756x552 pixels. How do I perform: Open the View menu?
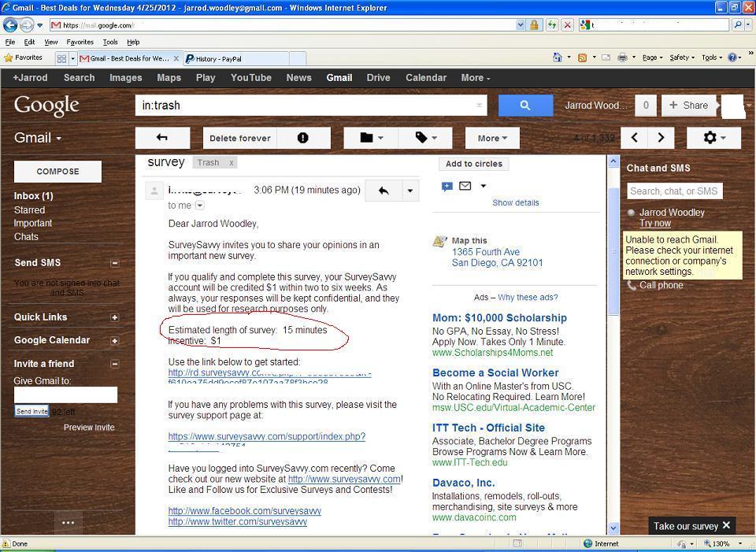coord(50,42)
